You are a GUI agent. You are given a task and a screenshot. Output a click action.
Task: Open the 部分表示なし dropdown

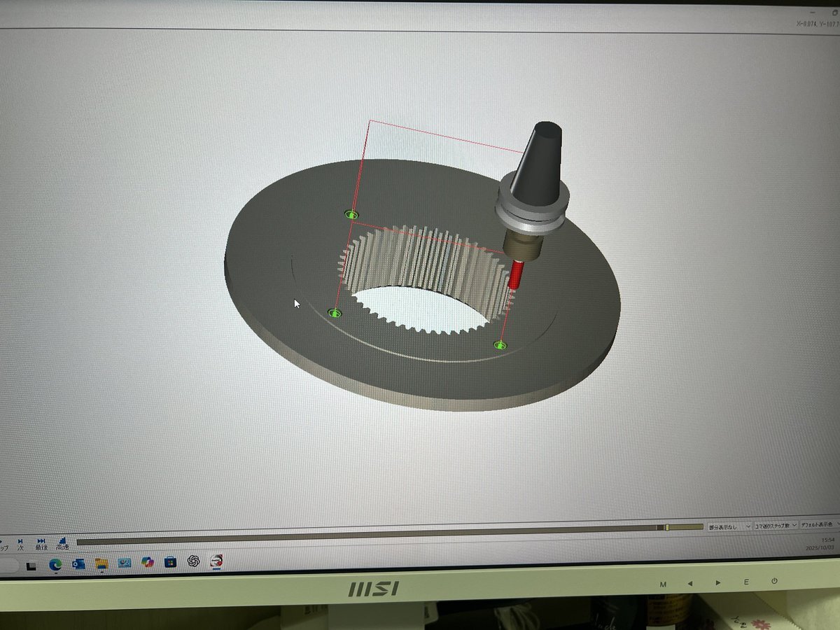729,526
